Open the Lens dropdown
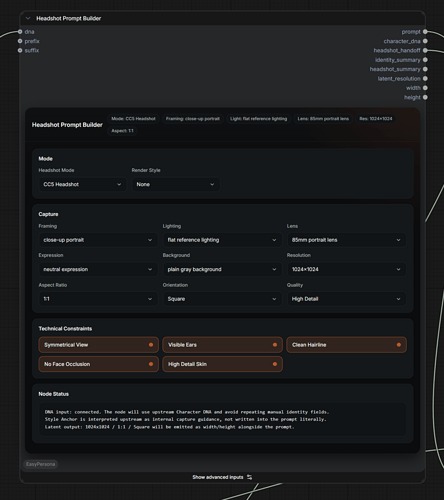 [x=346, y=240]
